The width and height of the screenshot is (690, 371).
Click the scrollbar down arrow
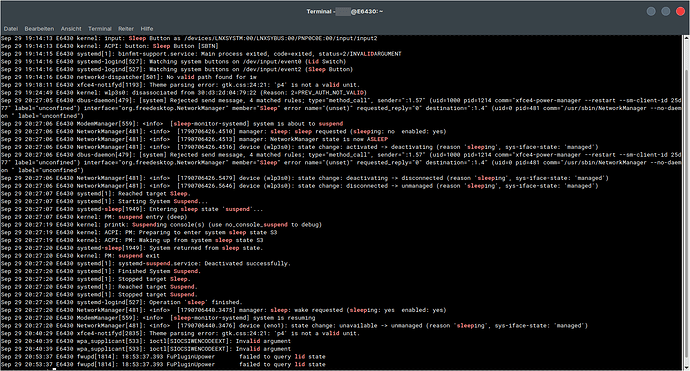point(686,367)
